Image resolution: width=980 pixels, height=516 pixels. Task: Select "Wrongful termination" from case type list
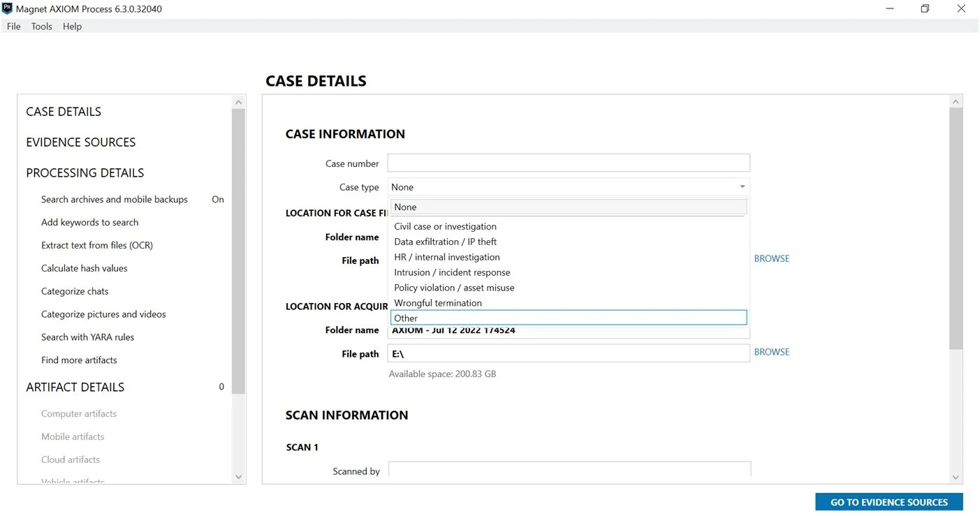coord(438,302)
